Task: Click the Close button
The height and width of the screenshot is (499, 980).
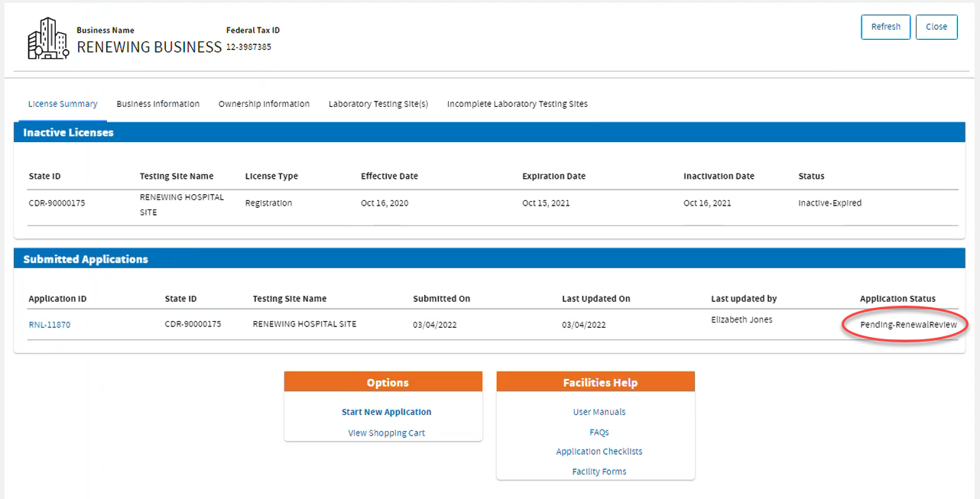Action: [936, 26]
